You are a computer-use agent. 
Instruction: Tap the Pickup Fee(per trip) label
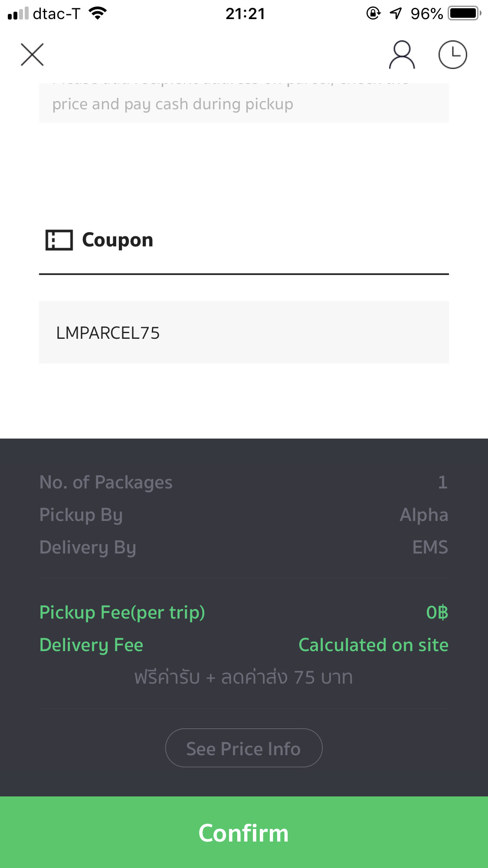click(x=122, y=612)
